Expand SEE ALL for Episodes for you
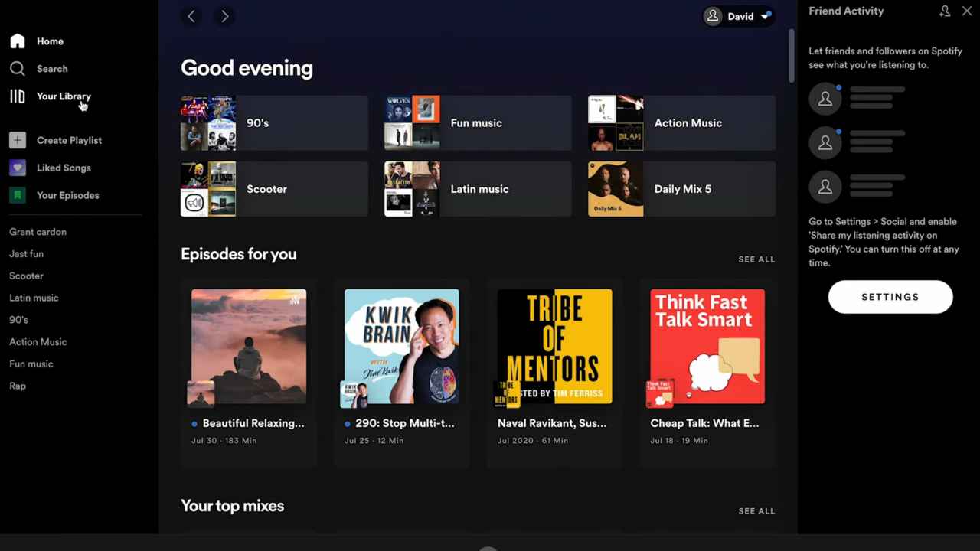 [x=756, y=259]
